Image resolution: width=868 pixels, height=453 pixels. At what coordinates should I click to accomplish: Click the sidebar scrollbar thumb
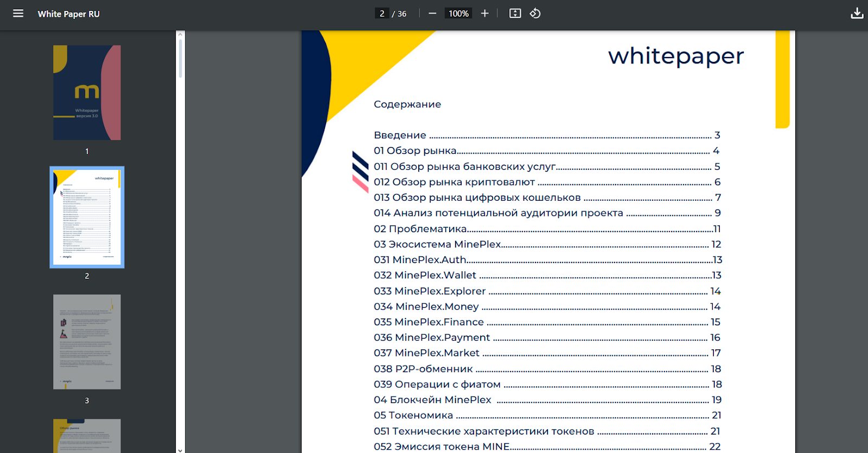(180, 58)
